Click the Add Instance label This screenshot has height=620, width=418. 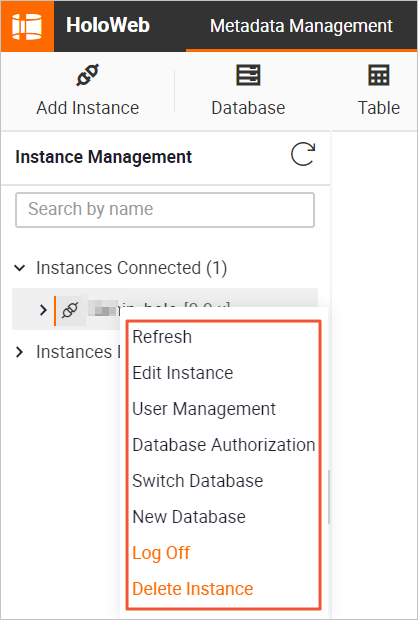tap(88, 108)
